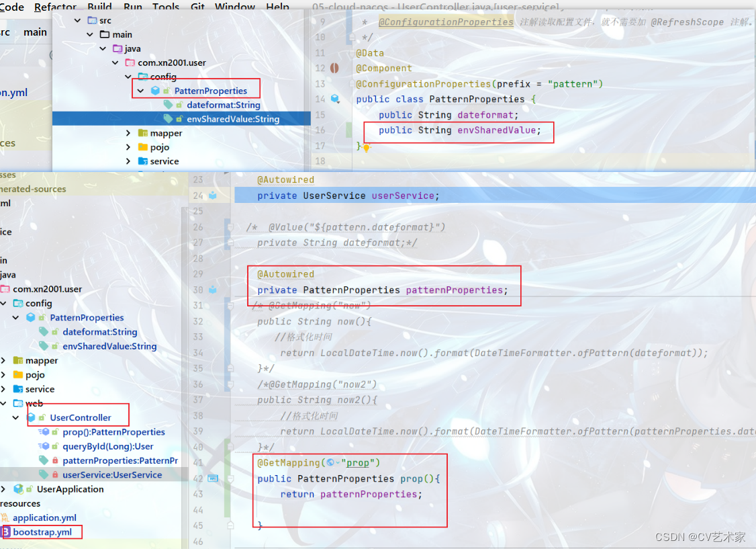
Task: Click the envSharedValue field in the editor
Action: point(497,130)
